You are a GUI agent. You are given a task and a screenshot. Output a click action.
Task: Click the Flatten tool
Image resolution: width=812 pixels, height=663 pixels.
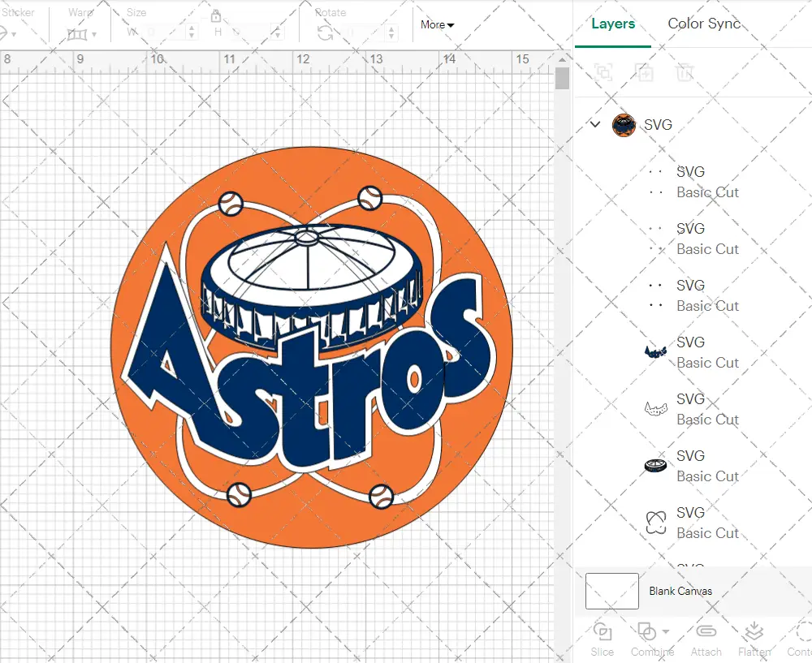(x=754, y=639)
